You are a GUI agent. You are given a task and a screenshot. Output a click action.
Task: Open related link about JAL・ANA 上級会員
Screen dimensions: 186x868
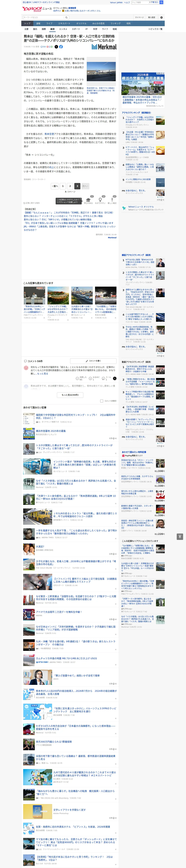pyautogui.click(x=70, y=228)
